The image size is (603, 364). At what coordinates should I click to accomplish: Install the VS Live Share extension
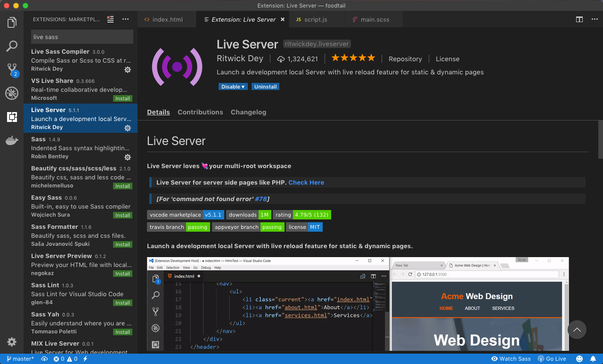coord(122,98)
